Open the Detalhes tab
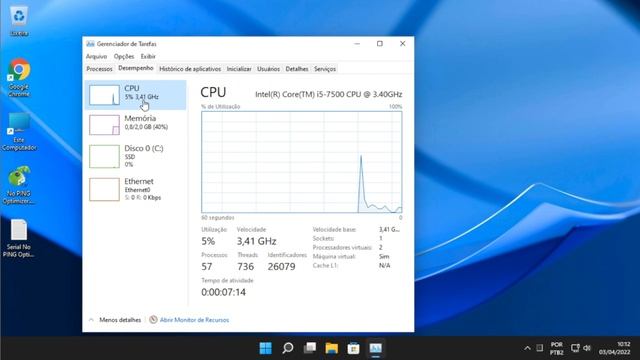Viewport: 640px width, 360px height. 297,69
